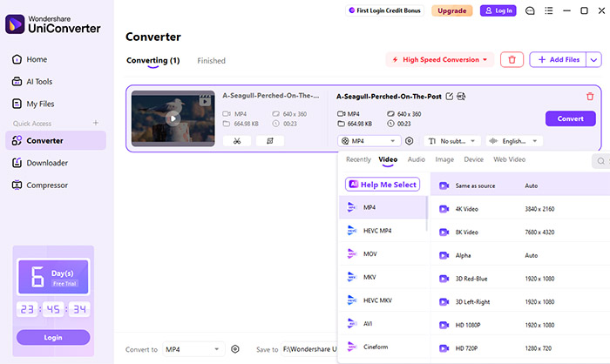Open the crop tool for the video
Viewport: 610px width, 364px height.
coord(270,141)
